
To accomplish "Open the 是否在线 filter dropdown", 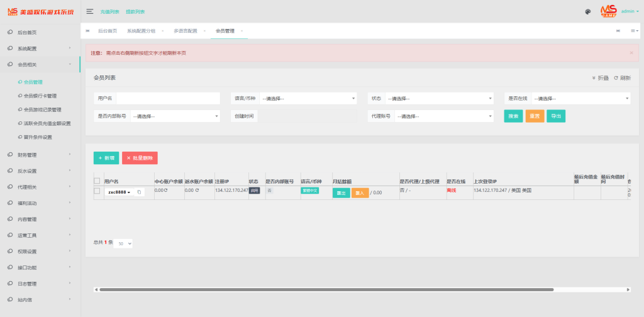I will point(580,99).
